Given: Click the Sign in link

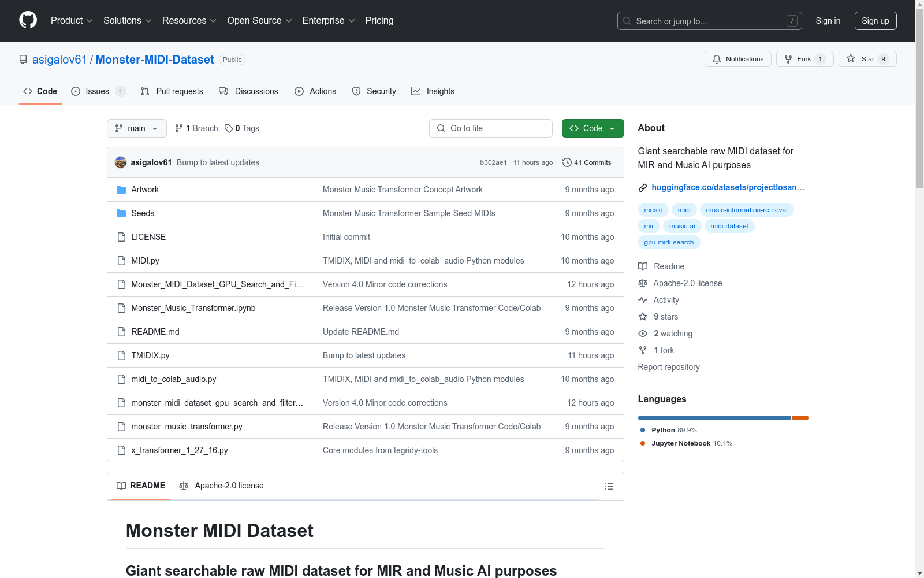Looking at the screenshot, I should (828, 21).
